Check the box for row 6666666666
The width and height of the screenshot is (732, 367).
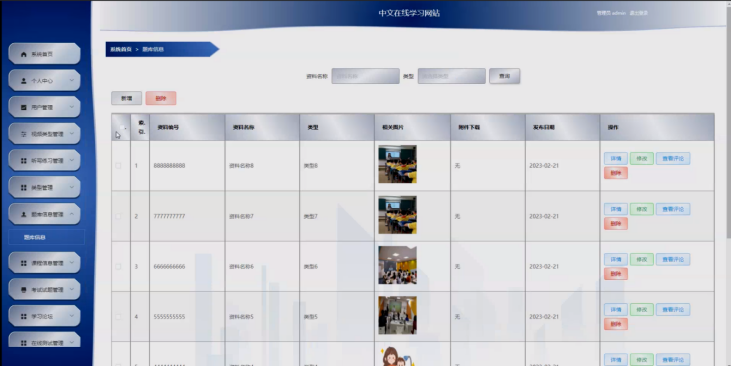(x=118, y=267)
